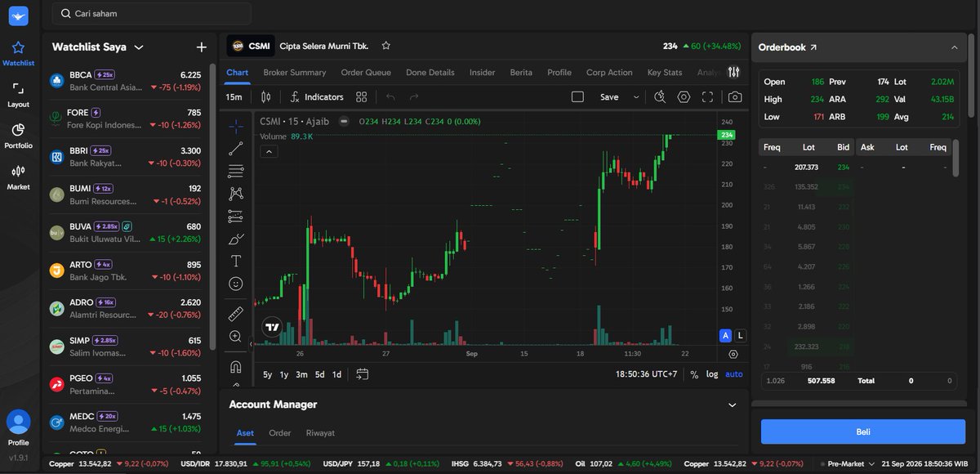Select the text annotation tool
This screenshot has height=474, width=980.
point(236,262)
